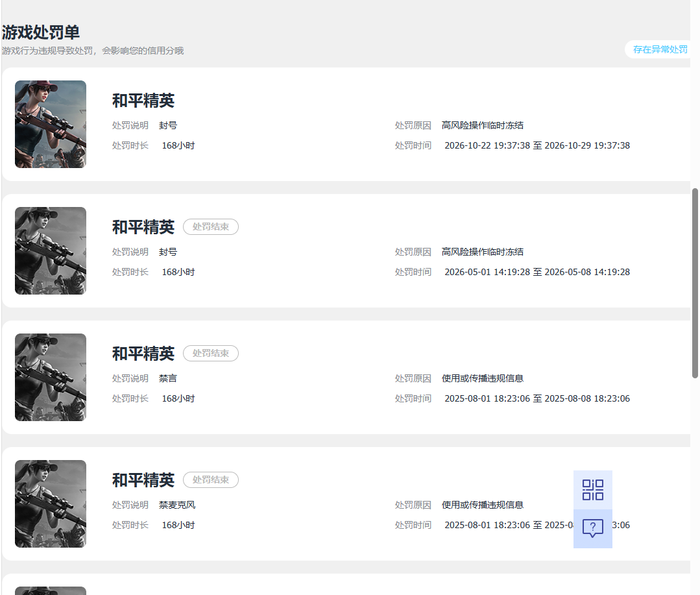This screenshot has width=700, height=595.
Task: Click 168小时 duration in the 2026-05-01 card
Action: pyautogui.click(x=178, y=272)
